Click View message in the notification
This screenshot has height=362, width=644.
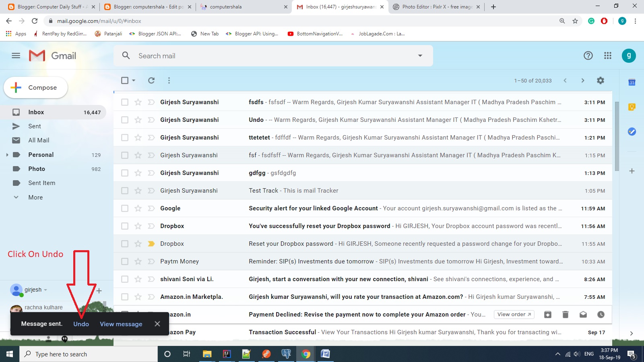pos(121,324)
